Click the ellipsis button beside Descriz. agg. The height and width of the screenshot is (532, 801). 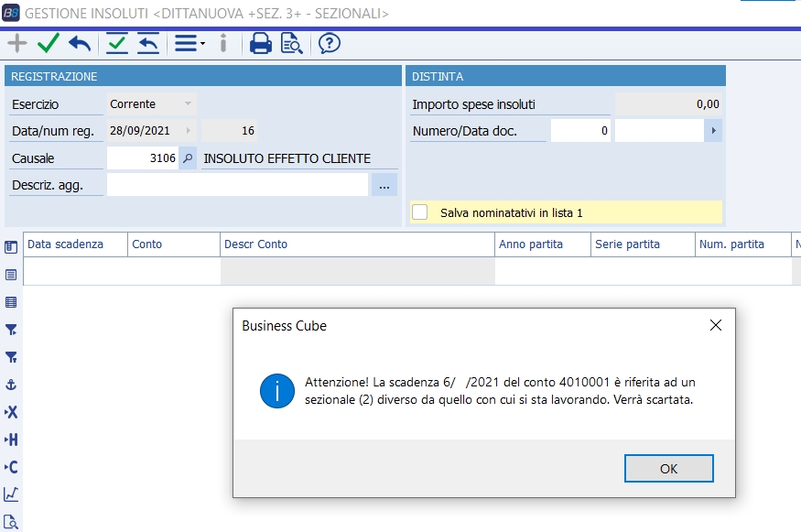point(384,185)
